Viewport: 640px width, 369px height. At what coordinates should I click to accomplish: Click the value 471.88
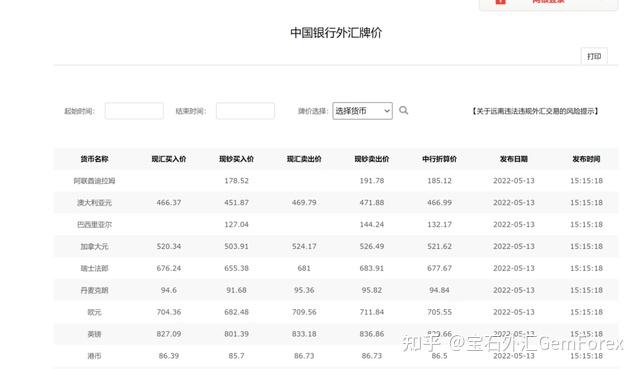click(x=372, y=202)
